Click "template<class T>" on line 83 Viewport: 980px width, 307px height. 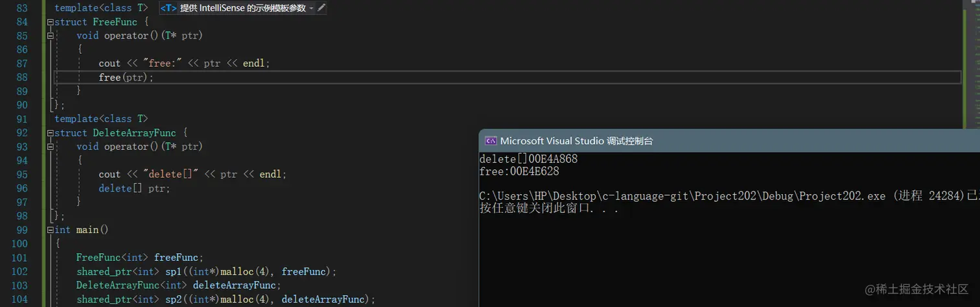point(101,8)
